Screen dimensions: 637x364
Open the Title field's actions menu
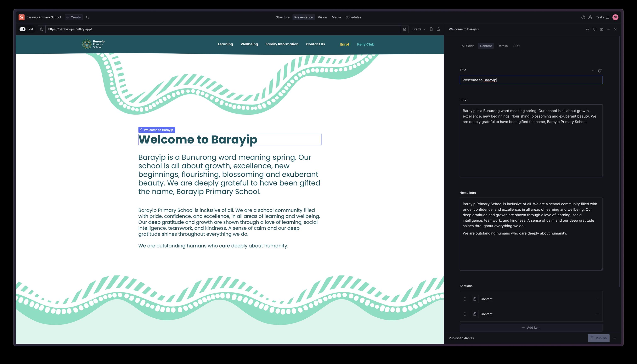click(594, 71)
